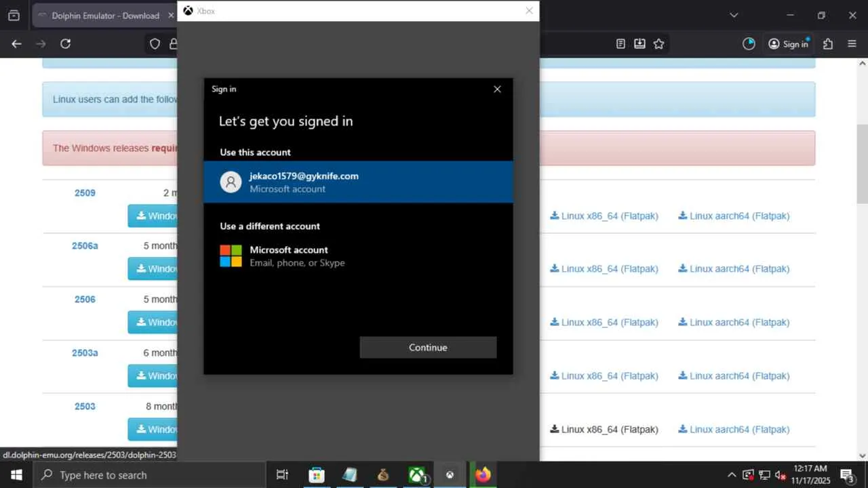
Task: Download Linux x86_64 Flatpak for release 2503
Action: tap(604, 429)
